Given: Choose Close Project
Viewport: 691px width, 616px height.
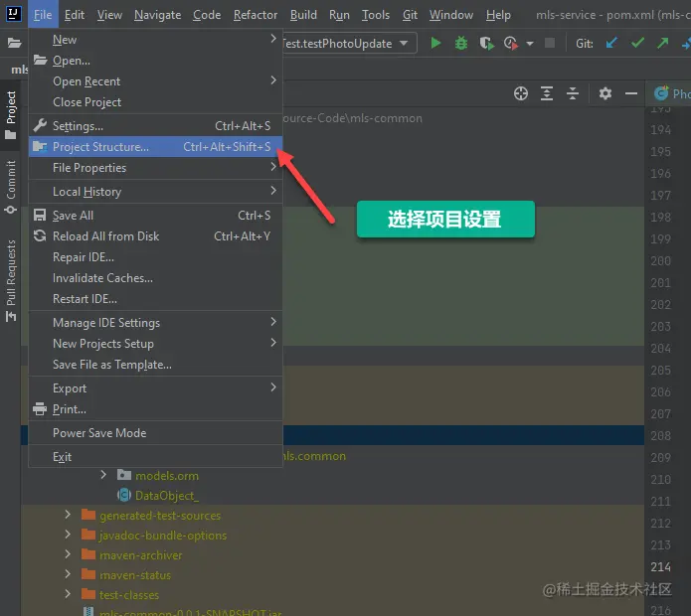Looking at the screenshot, I should (155, 102).
